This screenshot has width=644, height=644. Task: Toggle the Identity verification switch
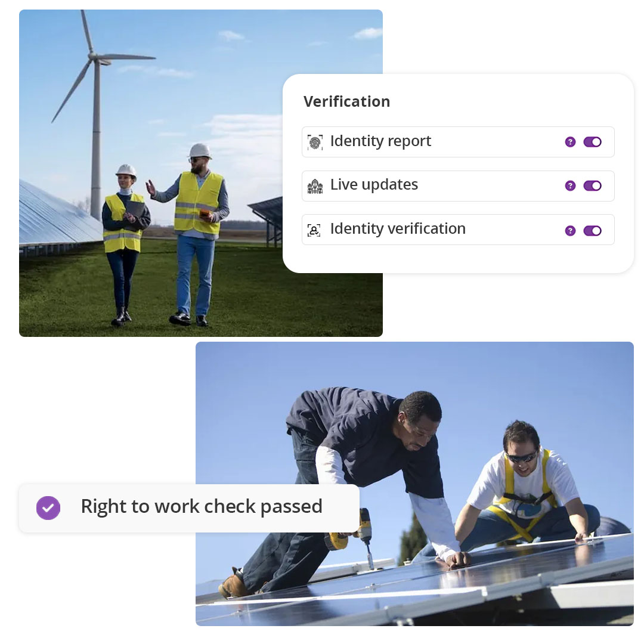pyautogui.click(x=592, y=231)
